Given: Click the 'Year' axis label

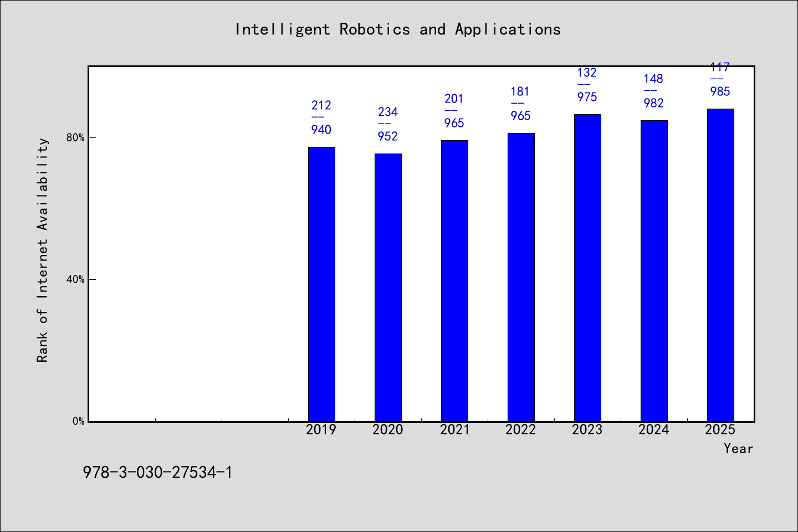Looking at the screenshot, I should point(738,448).
